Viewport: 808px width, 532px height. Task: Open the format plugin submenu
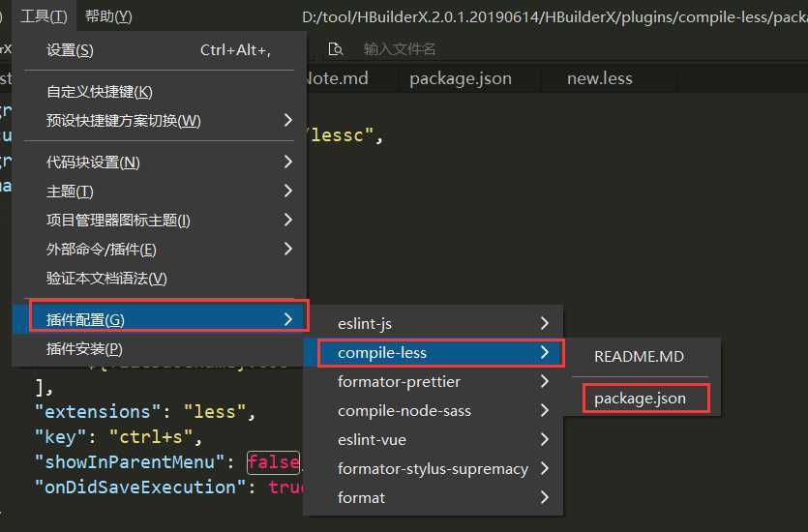(434, 497)
